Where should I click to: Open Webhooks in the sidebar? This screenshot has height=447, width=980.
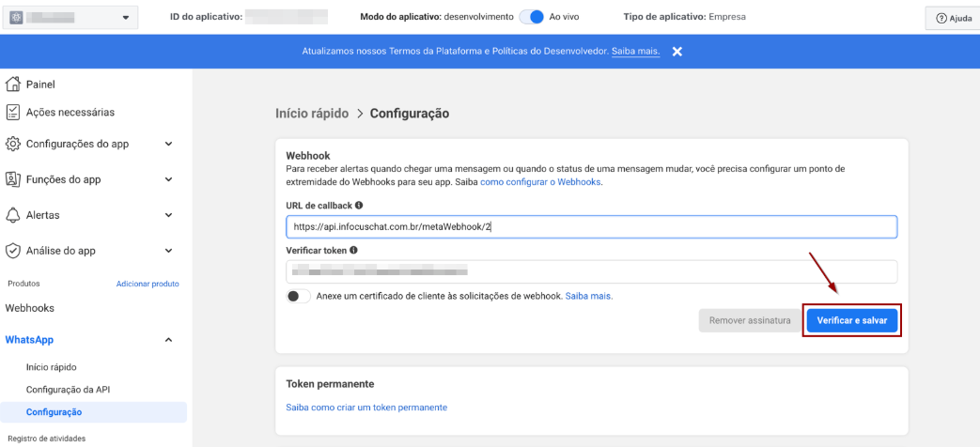click(30, 308)
